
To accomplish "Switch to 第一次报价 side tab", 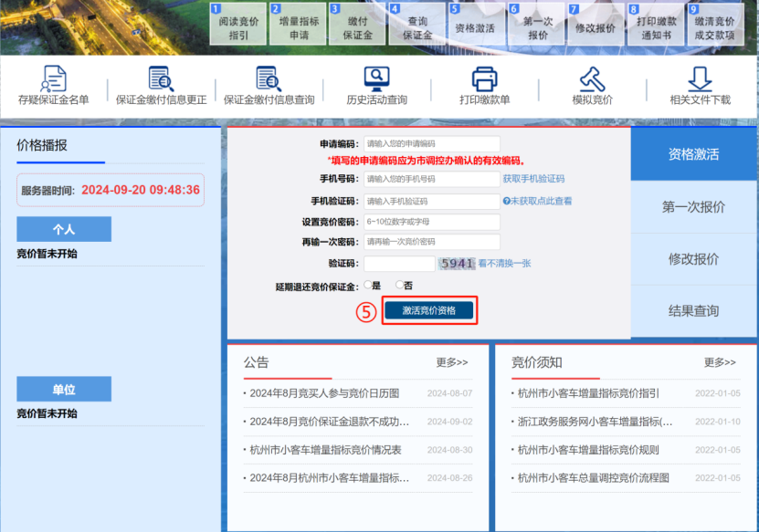I will (693, 207).
